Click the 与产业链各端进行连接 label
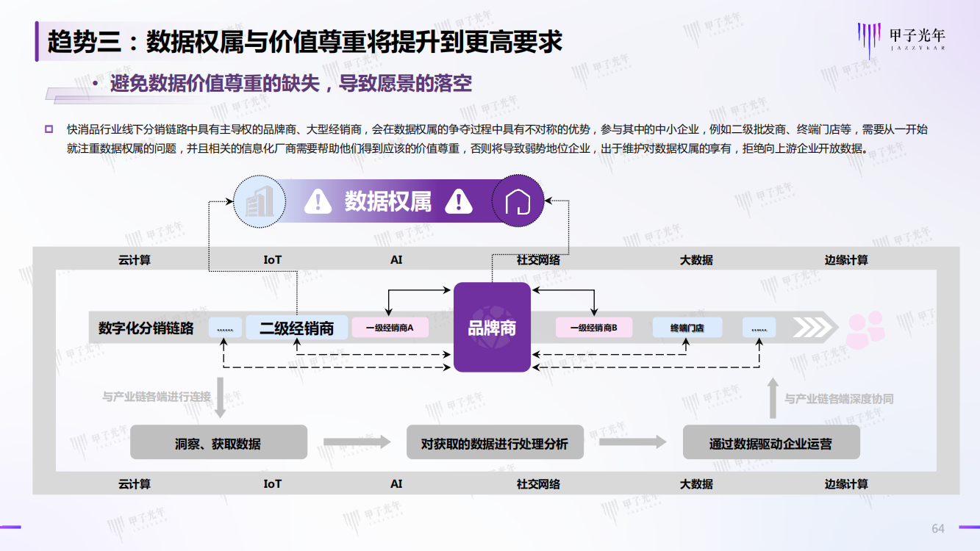This screenshot has width=980, height=551. pos(156,397)
